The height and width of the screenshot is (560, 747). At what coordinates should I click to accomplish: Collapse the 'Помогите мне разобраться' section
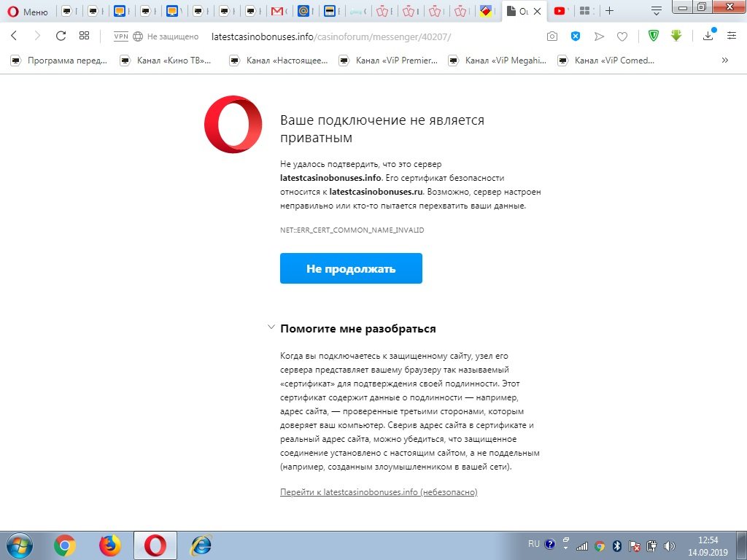[271, 328]
